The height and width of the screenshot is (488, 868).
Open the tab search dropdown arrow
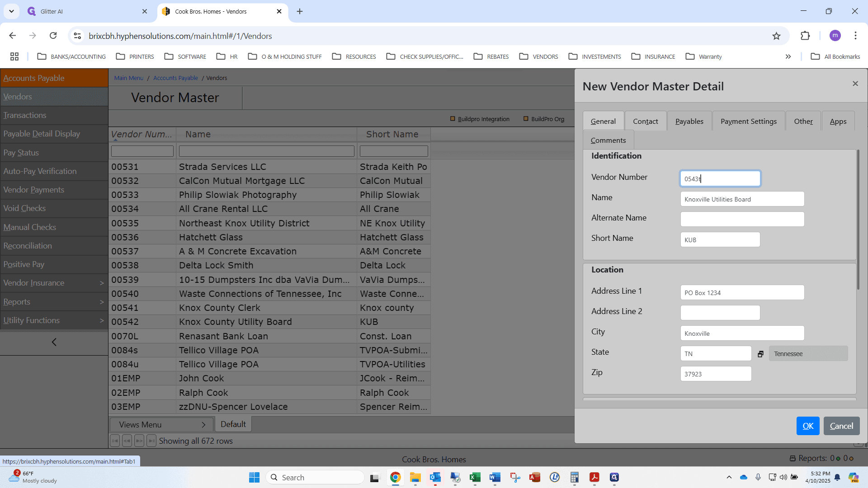coord(11,11)
